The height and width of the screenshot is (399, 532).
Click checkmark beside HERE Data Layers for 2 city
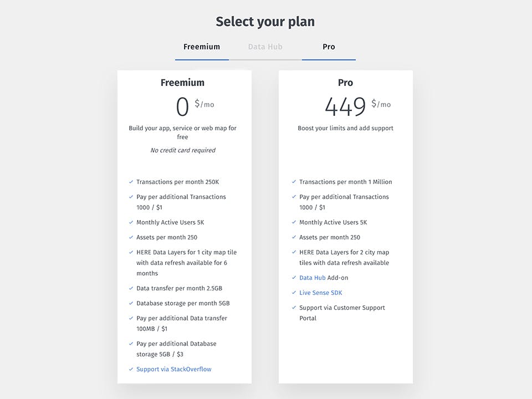coord(294,252)
